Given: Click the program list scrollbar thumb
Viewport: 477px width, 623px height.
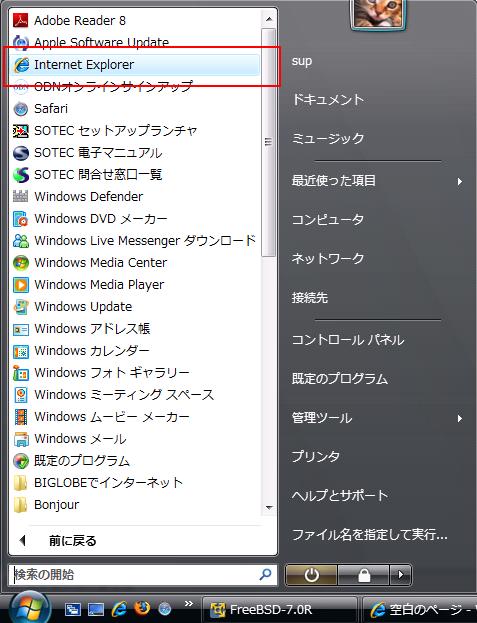Looking at the screenshot, I should (269, 142).
